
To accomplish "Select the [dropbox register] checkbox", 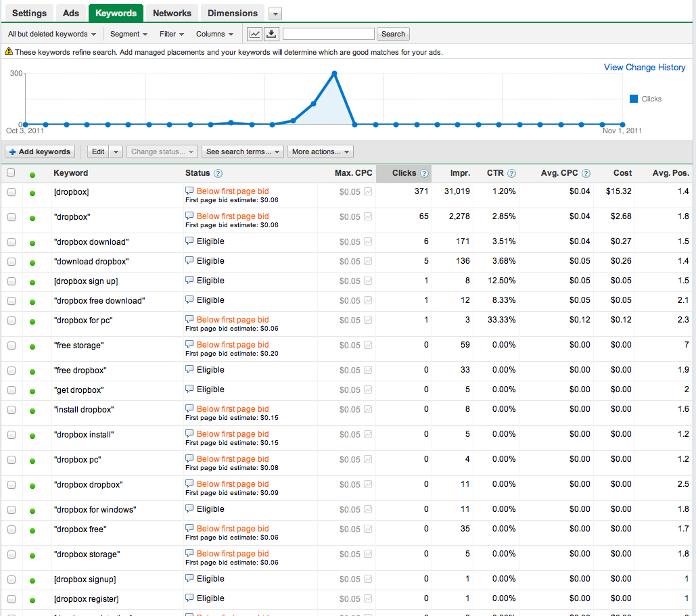I will (x=11, y=599).
